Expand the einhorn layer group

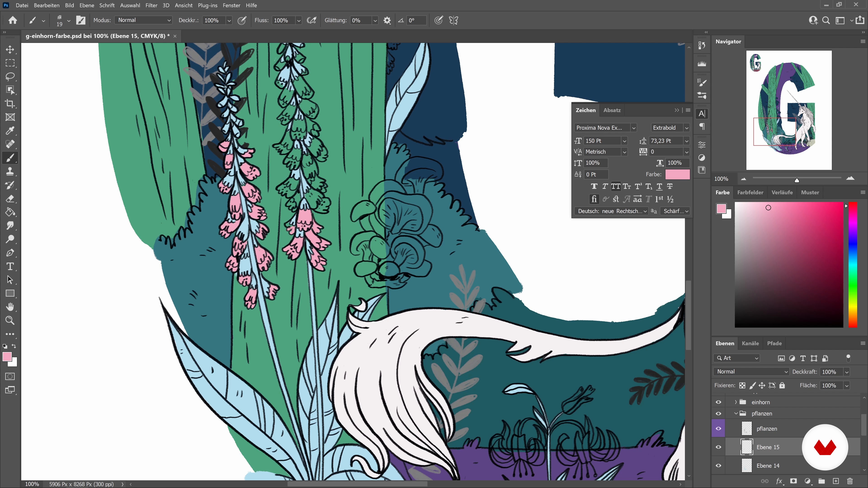736,402
